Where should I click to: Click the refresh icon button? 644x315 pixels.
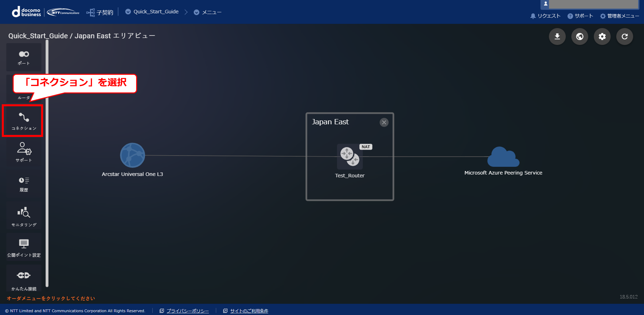pos(625,37)
